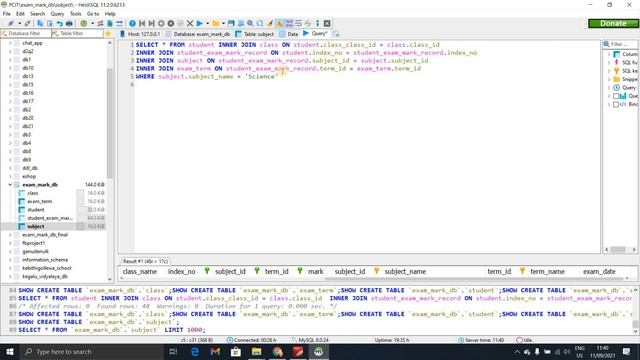Click the red X cancel-edit toolbar icon
The image size is (640, 360).
190,23
